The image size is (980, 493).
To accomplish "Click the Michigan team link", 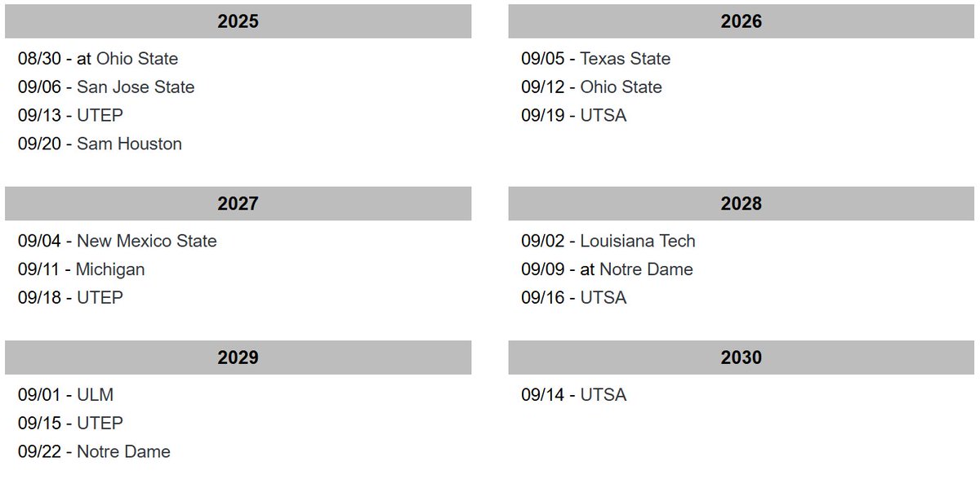I will (110, 269).
